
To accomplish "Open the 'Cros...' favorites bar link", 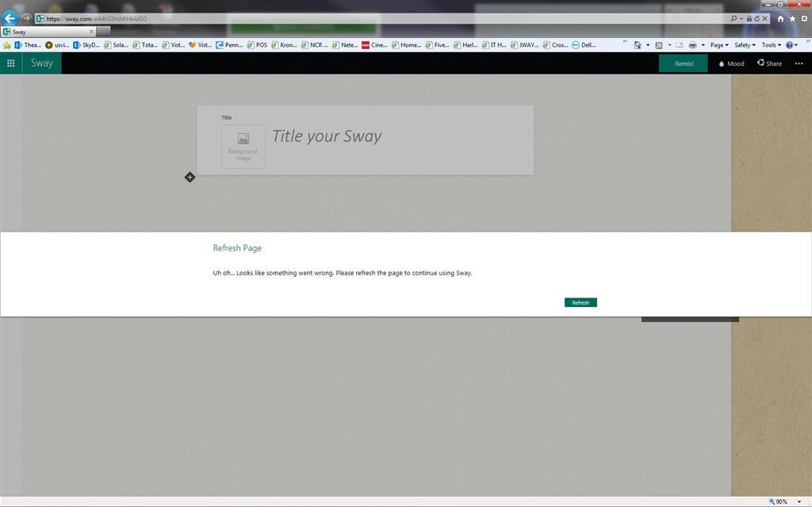I will (555, 45).
